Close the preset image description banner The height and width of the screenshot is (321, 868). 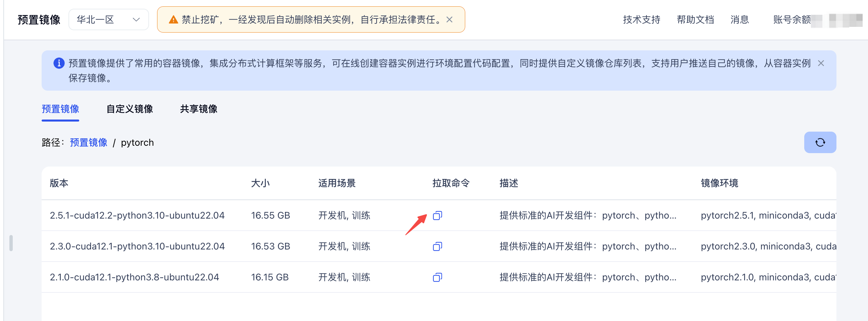point(821,63)
